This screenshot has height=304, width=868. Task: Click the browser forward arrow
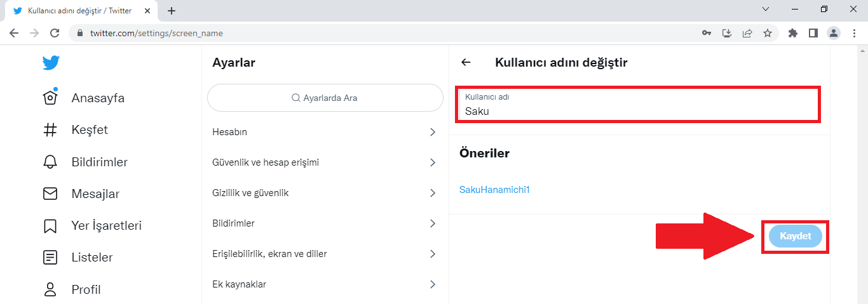pos(34,33)
